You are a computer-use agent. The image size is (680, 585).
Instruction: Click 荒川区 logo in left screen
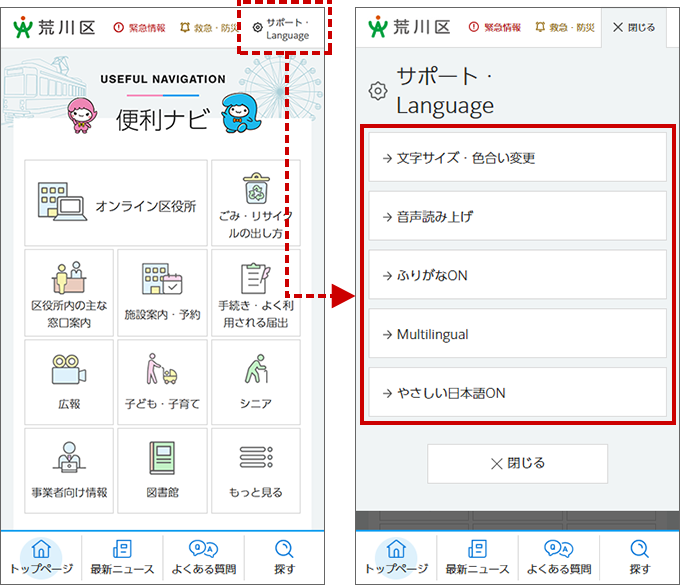click(x=54, y=27)
